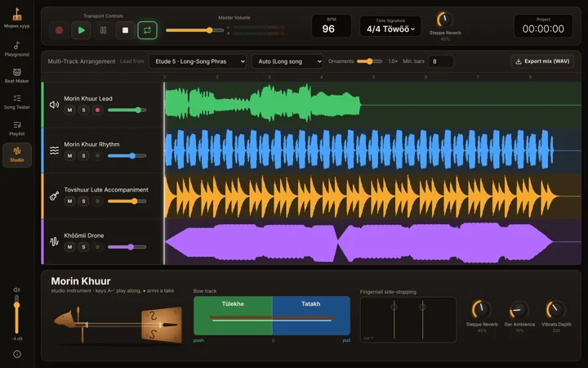Adjust the sidebar vertical volume slider
Image resolution: width=588 pixels, height=368 pixels.
(16, 314)
